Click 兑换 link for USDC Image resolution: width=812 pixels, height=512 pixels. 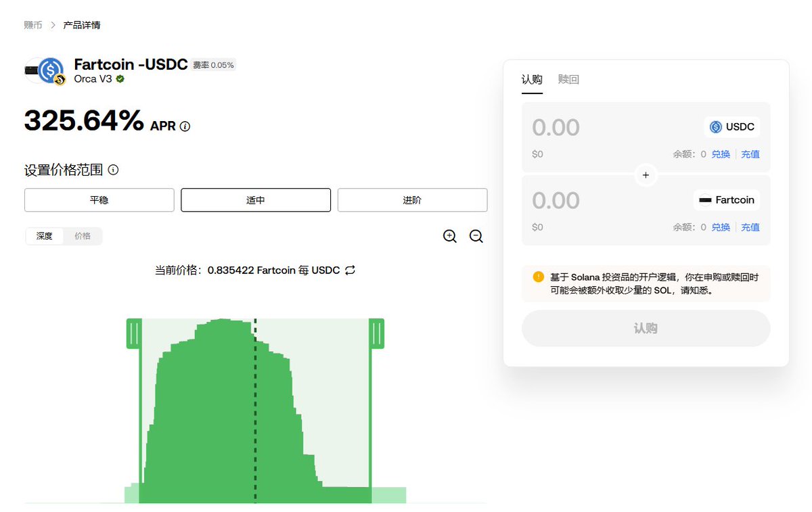(721, 154)
